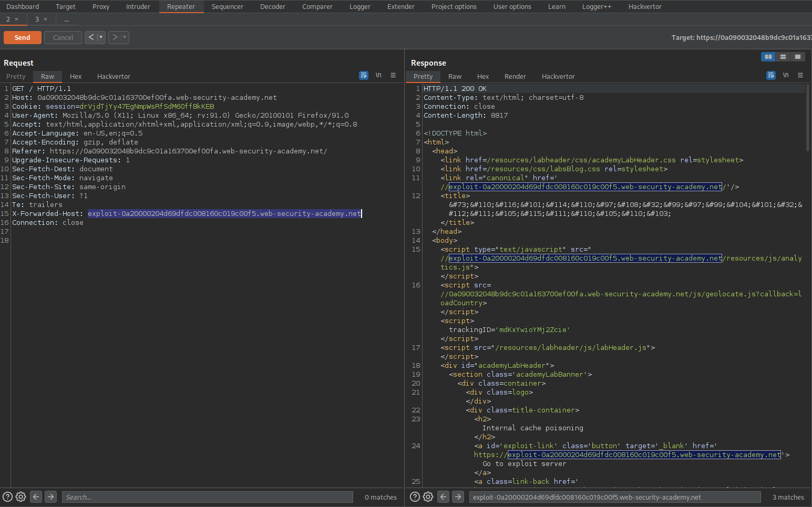The height and width of the screenshot is (507, 812).
Task: Open the Logger tab
Action: point(360,7)
